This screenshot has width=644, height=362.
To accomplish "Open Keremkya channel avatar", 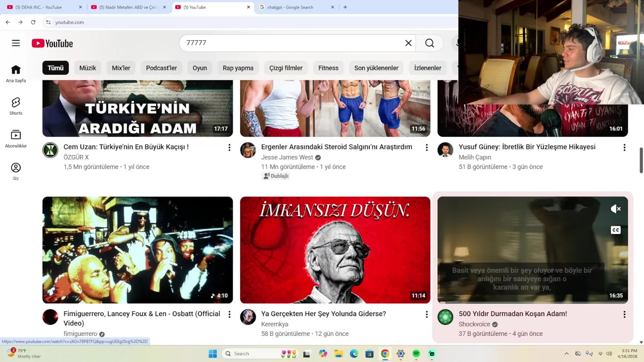I will (248, 317).
